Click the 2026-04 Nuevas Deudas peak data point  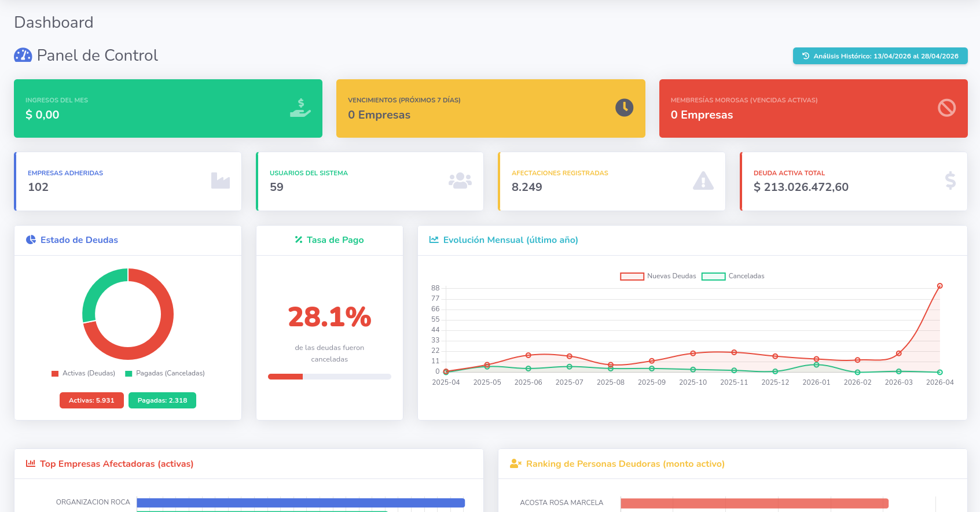pos(939,286)
